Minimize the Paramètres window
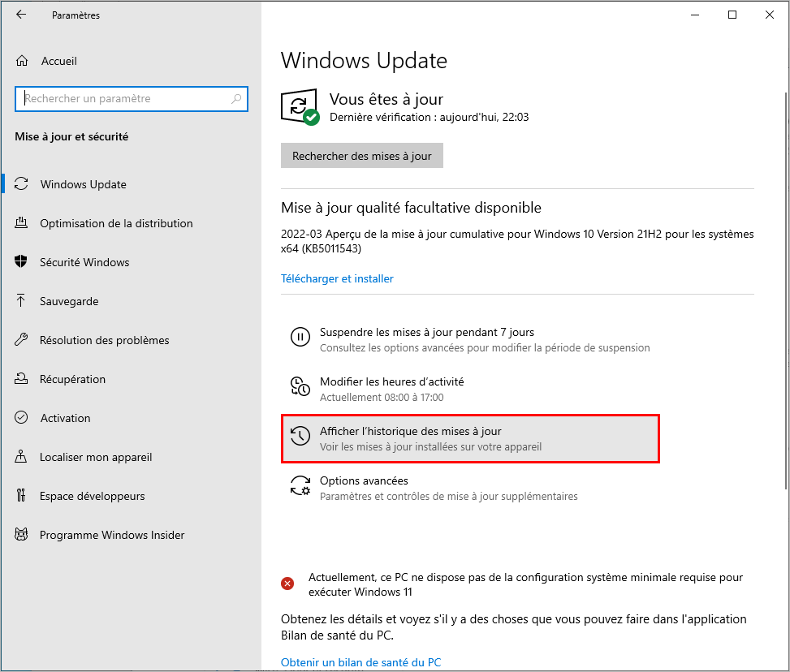This screenshot has height=672, width=790. tap(695, 15)
